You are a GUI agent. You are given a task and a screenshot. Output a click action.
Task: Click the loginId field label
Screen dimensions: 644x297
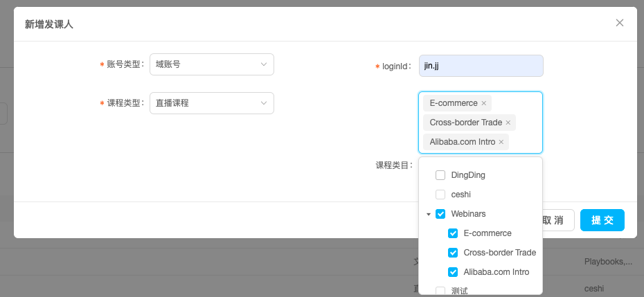[x=397, y=66]
